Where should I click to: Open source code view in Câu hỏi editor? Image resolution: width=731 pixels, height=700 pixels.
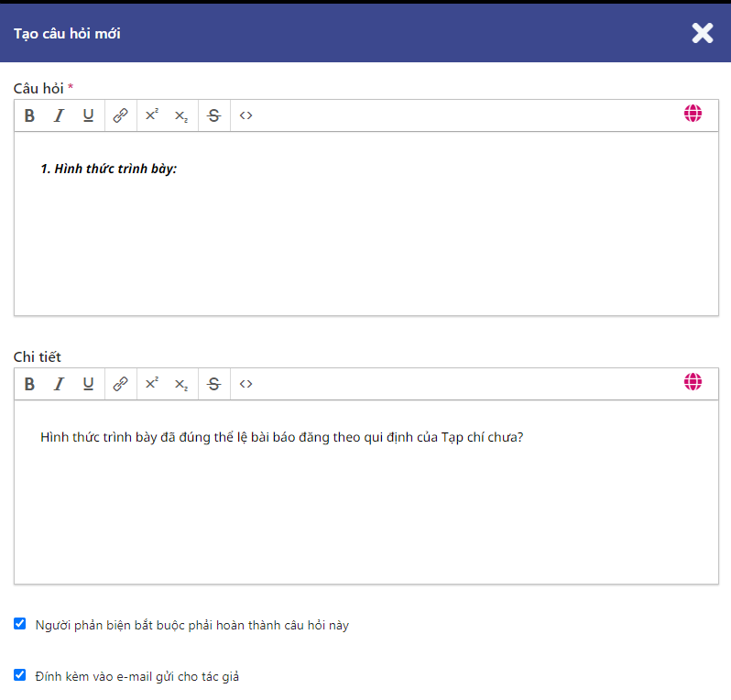245,115
